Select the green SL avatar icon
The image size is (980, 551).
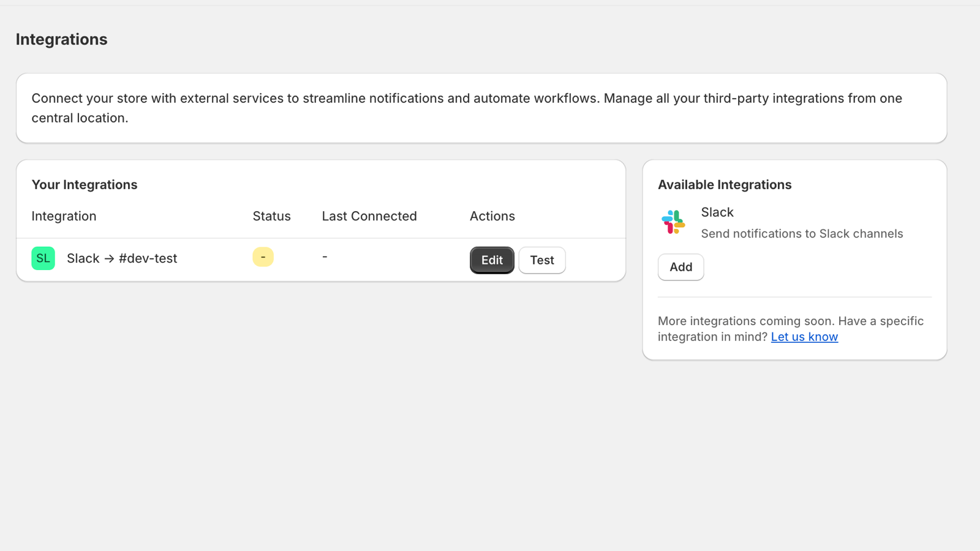pos(43,258)
